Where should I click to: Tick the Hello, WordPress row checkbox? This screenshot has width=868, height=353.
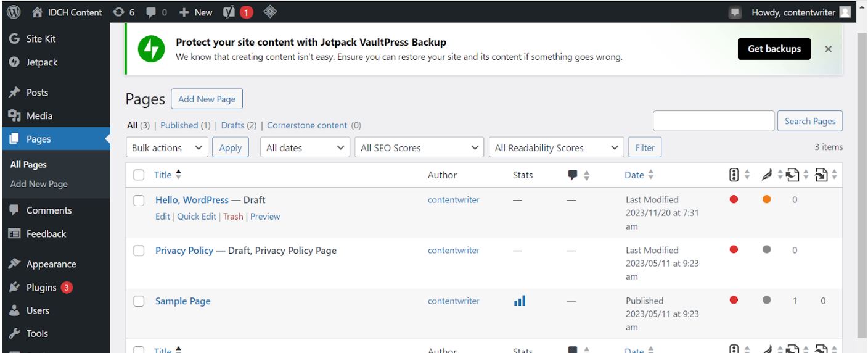coord(139,201)
